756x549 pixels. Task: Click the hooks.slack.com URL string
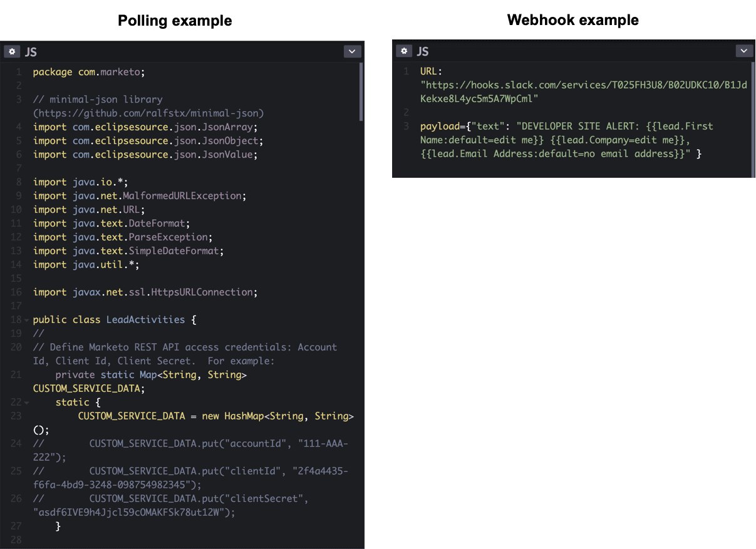point(584,92)
